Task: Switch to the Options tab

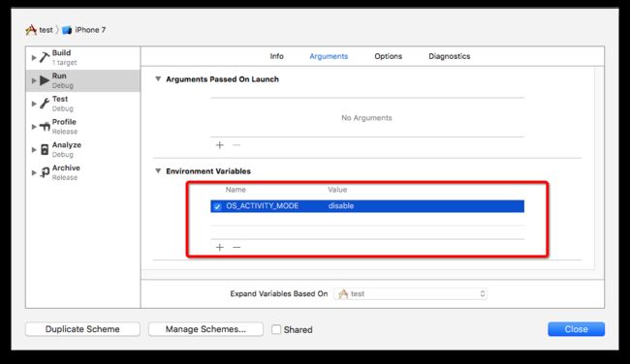Action: [x=388, y=56]
